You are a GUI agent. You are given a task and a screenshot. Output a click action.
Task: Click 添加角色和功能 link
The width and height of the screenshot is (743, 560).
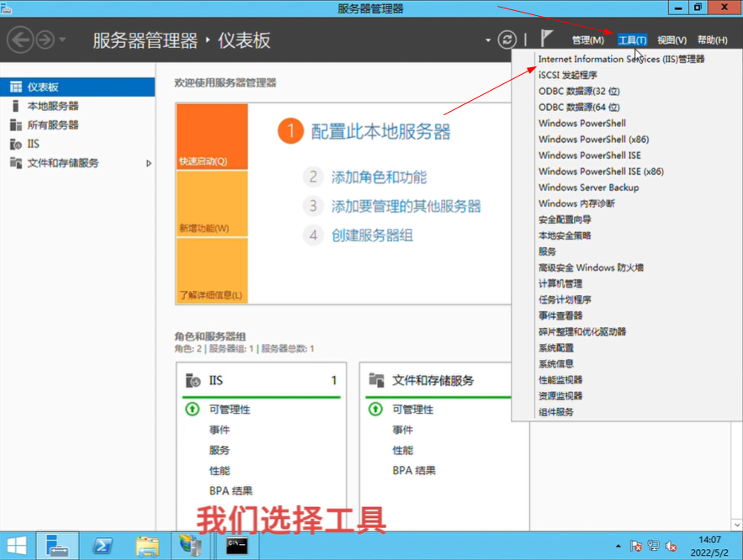379,177
